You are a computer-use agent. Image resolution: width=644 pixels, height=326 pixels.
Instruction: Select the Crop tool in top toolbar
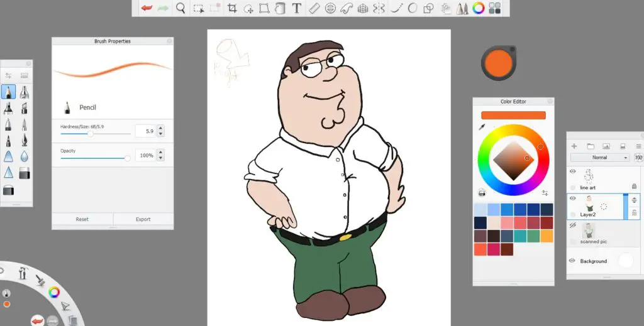pyautogui.click(x=233, y=8)
